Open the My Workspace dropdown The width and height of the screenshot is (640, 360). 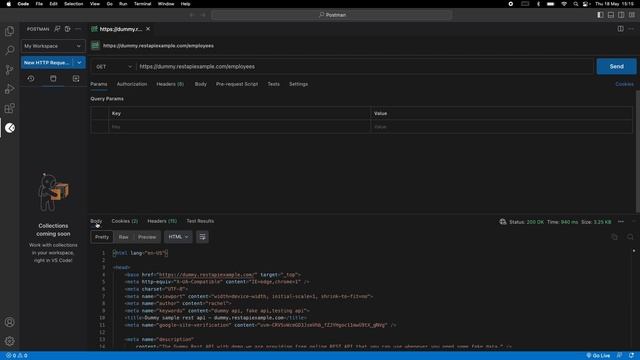pos(53,46)
